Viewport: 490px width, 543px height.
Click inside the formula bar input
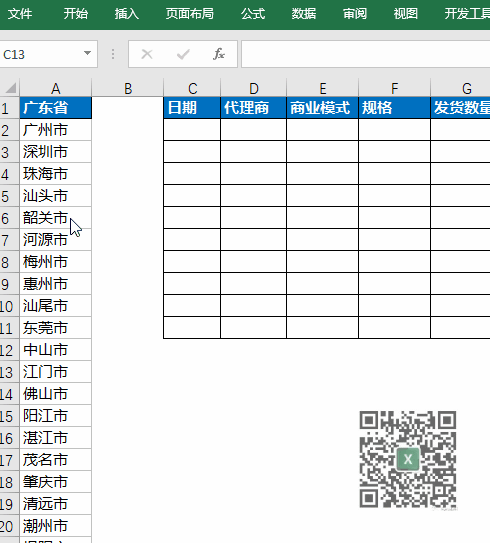tap(366, 54)
